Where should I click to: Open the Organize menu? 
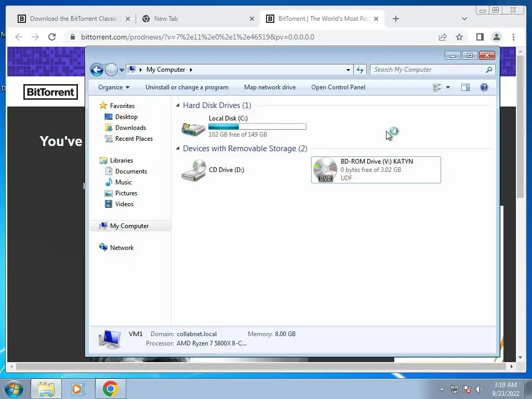click(x=114, y=87)
